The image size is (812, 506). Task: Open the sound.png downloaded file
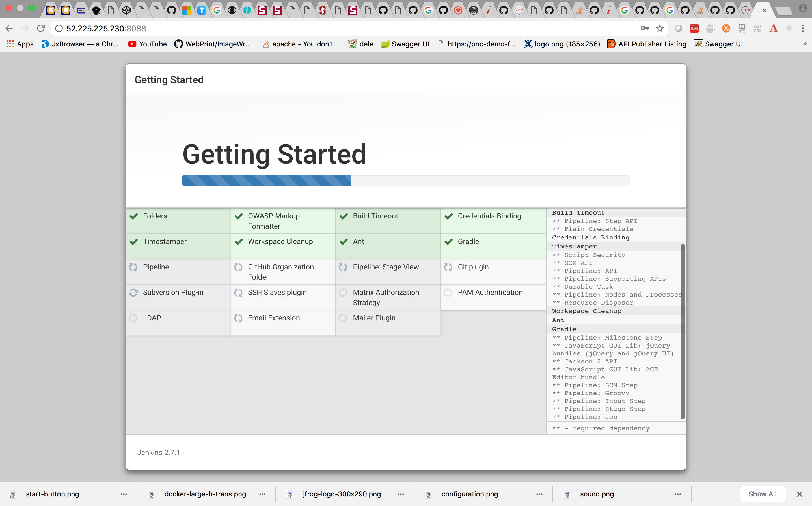[597, 494]
